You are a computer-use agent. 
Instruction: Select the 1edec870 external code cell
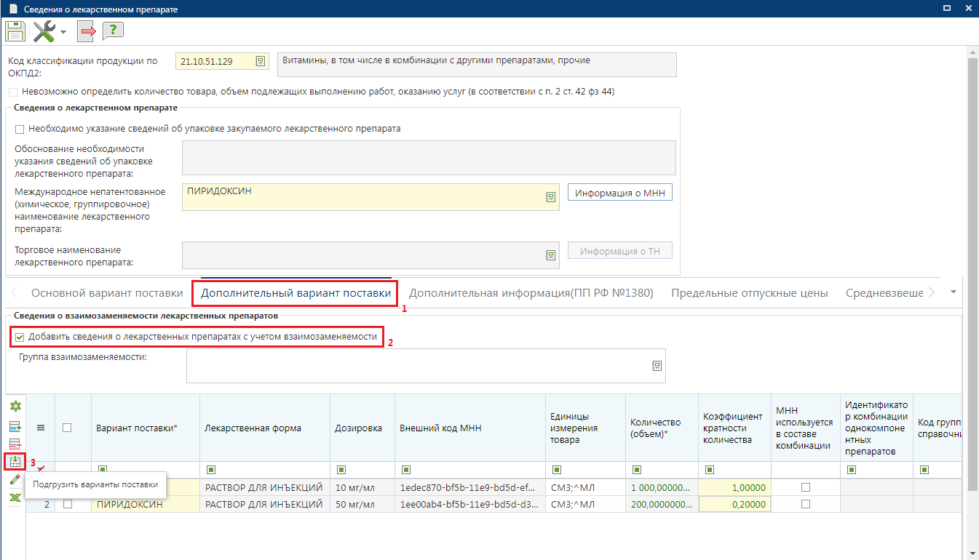[x=470, y=487]
